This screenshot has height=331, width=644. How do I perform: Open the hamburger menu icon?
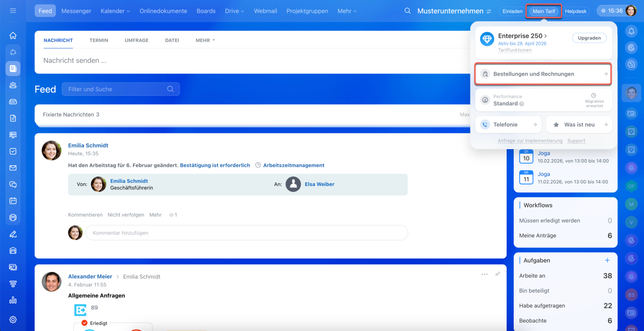13,11
